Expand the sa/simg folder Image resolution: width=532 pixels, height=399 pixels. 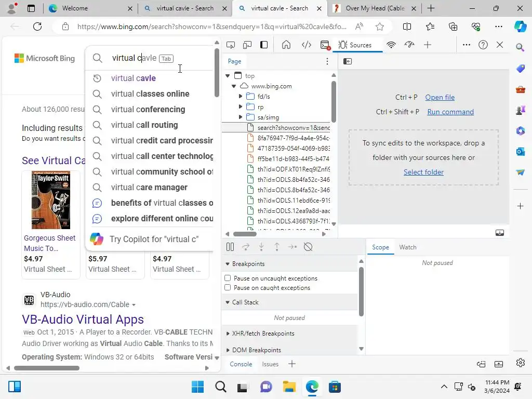241,117
